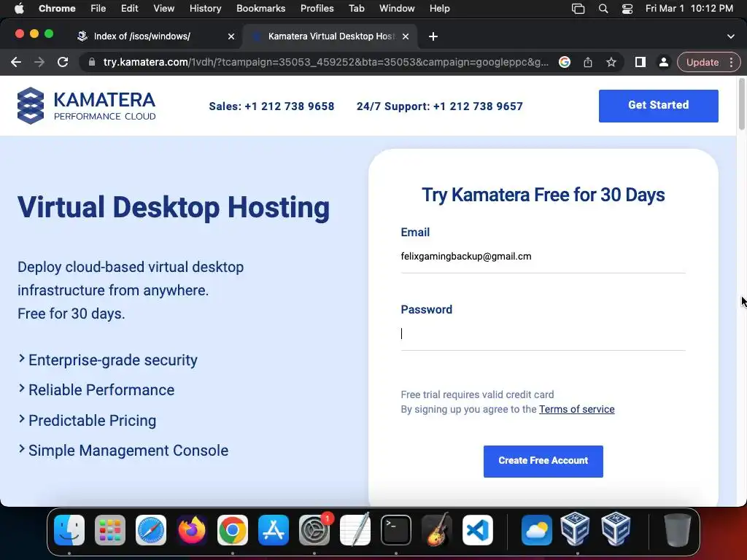Open Control Center in menu bar
747x560 pixels.
627,9
